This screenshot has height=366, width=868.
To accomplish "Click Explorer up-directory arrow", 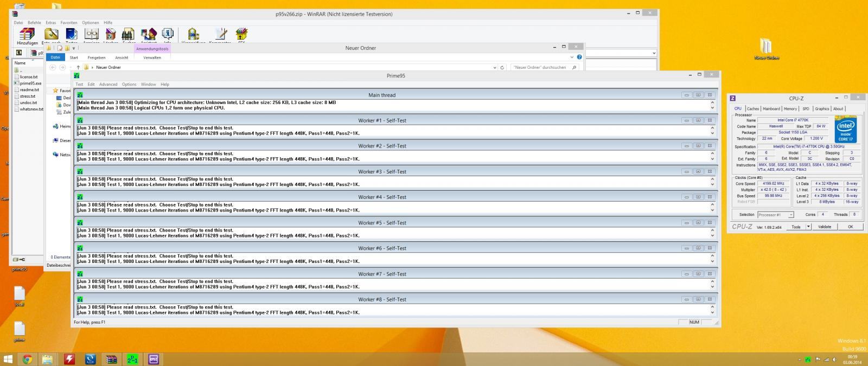I will click(78, 67).
